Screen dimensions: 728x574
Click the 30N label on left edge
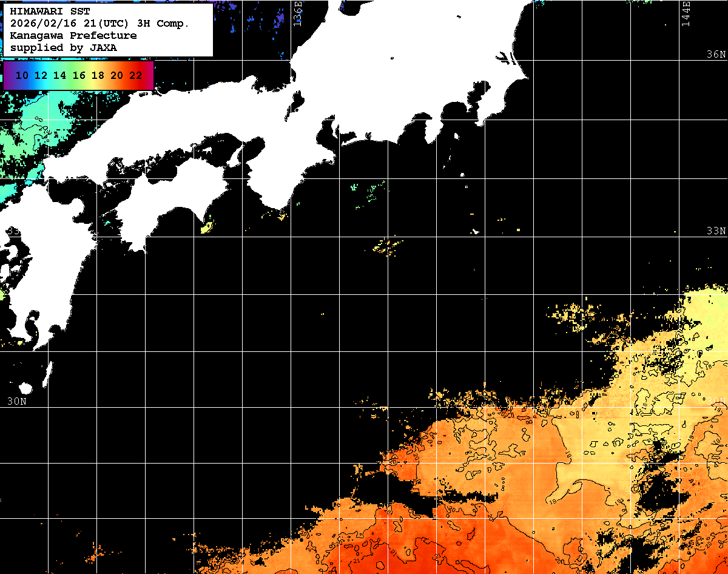(16, 401)
